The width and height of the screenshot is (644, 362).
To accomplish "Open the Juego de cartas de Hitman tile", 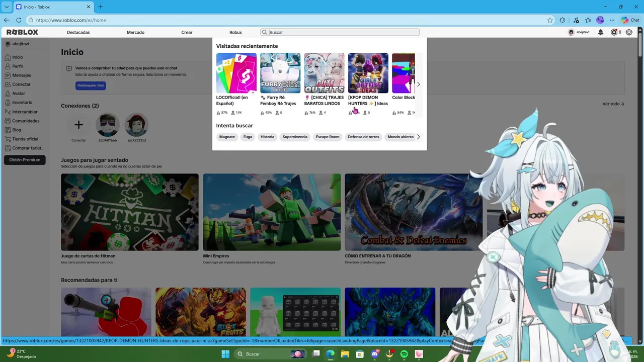I will 130,212.
